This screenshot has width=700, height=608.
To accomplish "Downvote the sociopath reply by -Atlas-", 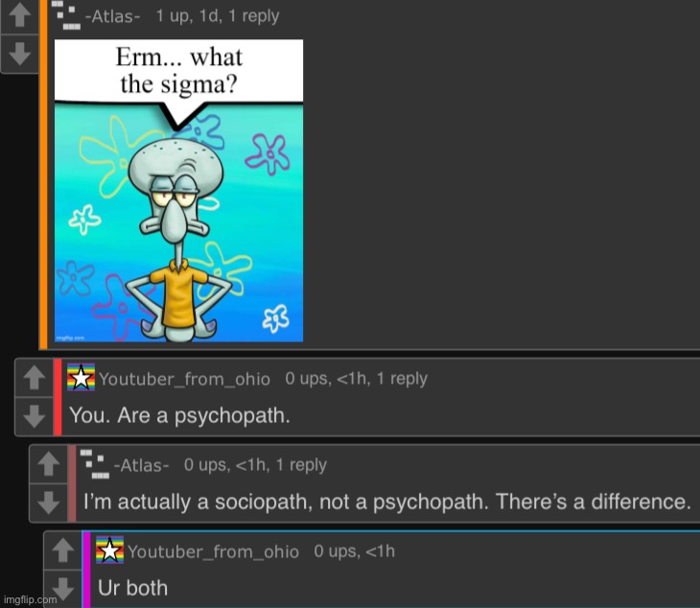I will tap(49, 503).
